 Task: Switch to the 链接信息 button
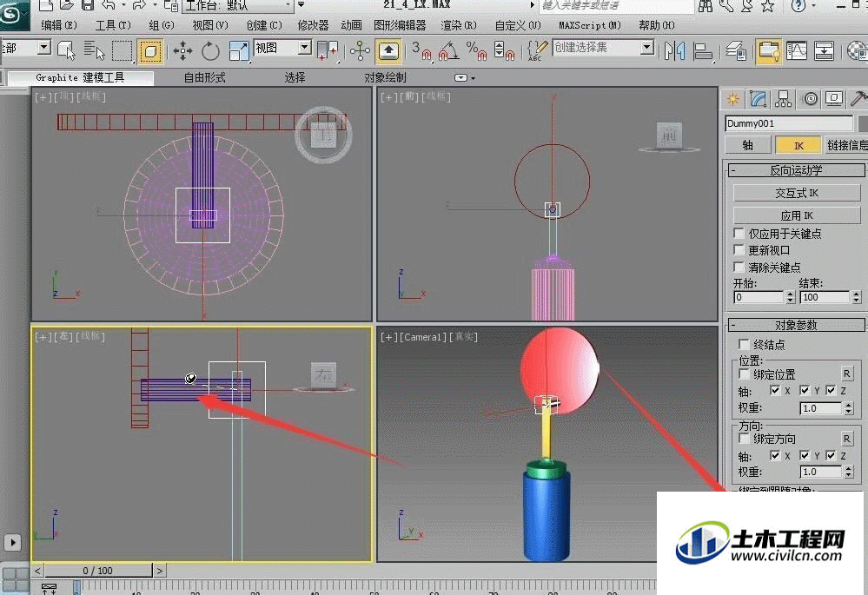coord(846,145)
